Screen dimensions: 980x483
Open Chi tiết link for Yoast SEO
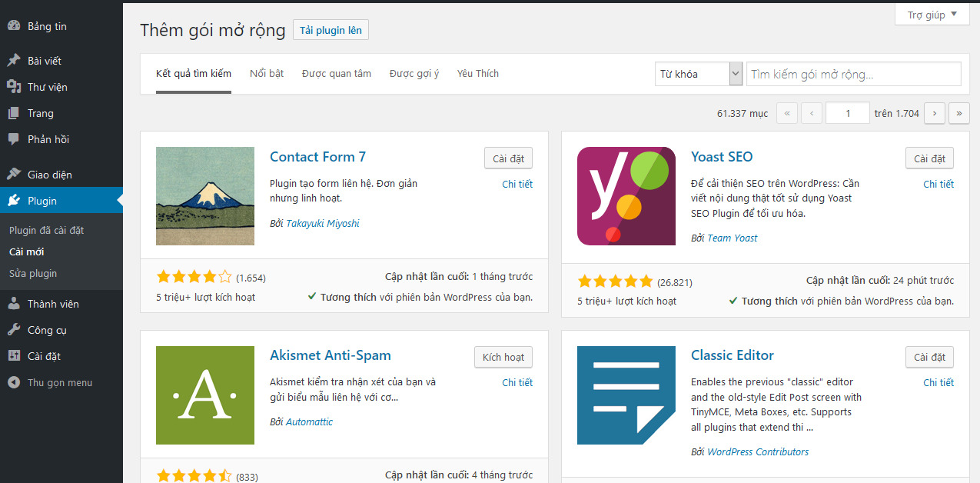pyautogui.click(x=938, y=184)
